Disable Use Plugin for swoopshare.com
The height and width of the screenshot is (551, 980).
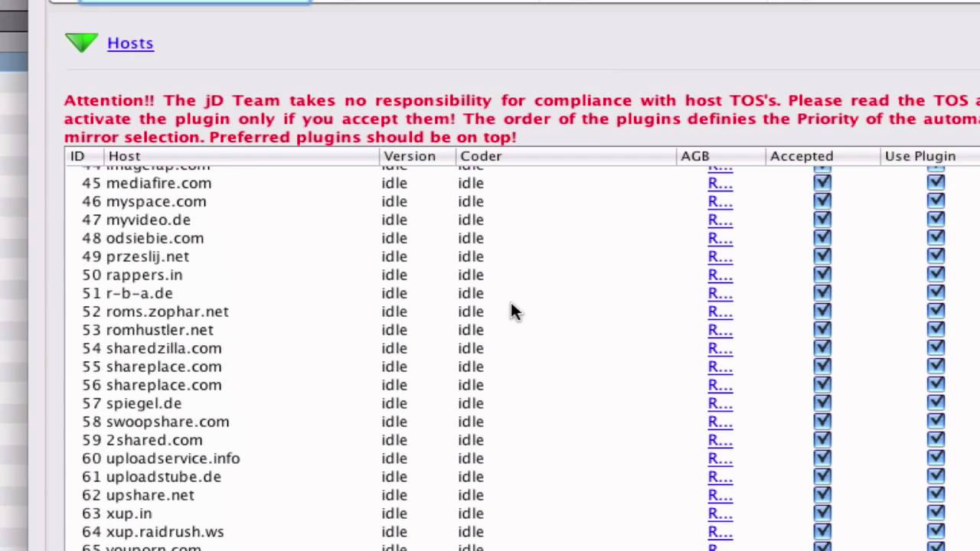click(936, 421)
